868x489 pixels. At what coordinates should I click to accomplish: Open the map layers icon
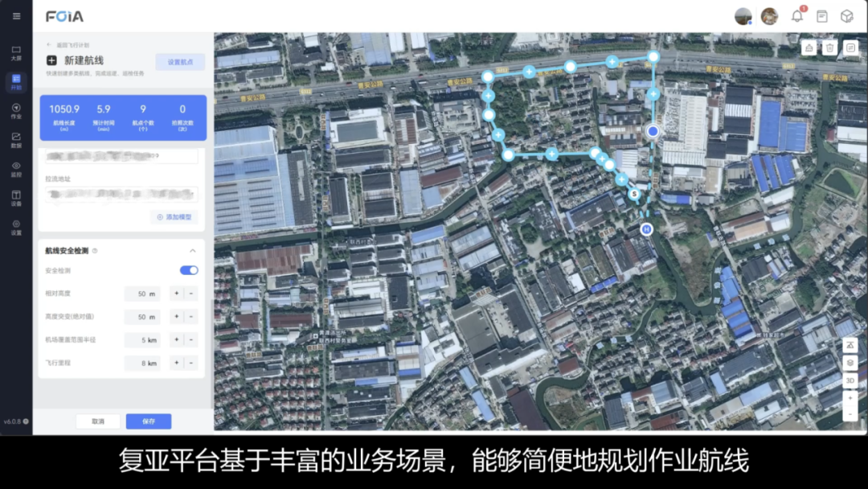coord(850,363)
